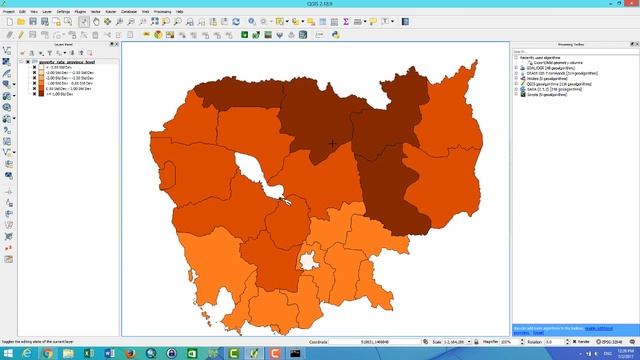Screen dimensions: 640x360
Task: Open the help book icon in the toolbar
Action: (x=405, y=22)
